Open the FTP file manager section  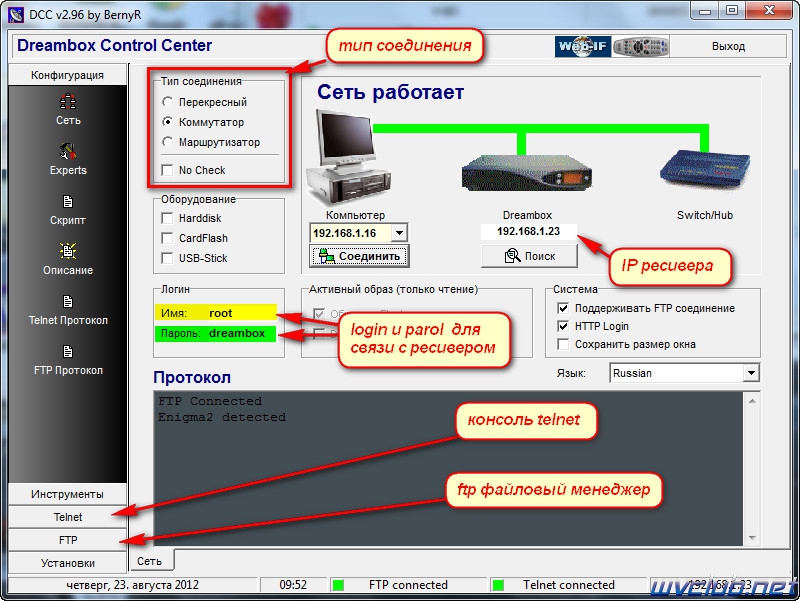point(67,540)
